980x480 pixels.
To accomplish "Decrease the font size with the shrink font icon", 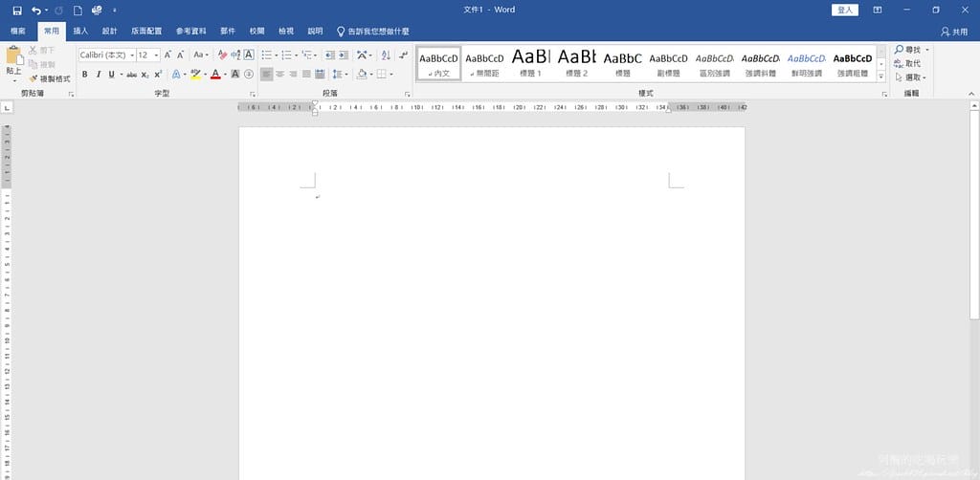I will (181, 55).
